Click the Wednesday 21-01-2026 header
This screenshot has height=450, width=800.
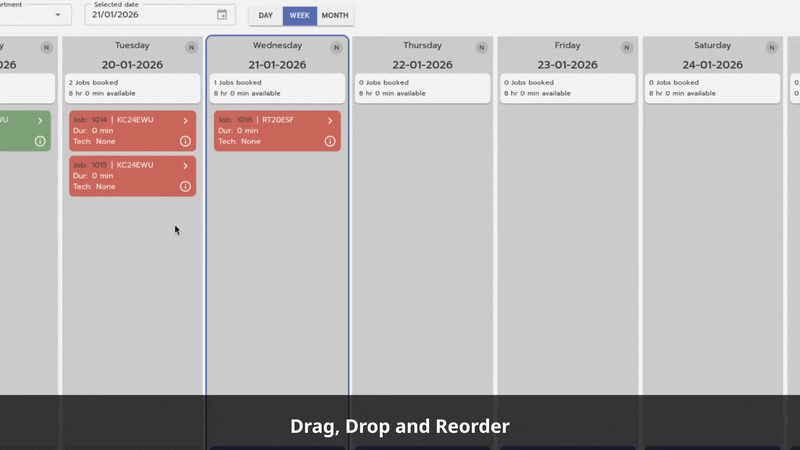click(277, 55)
